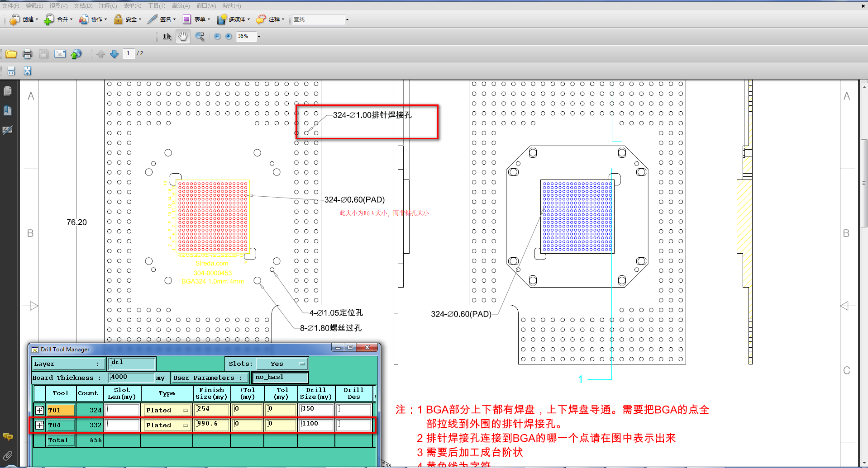Select the T01 tool button
This screenshot has height=468, width=868.
click(x=61, y=410)
